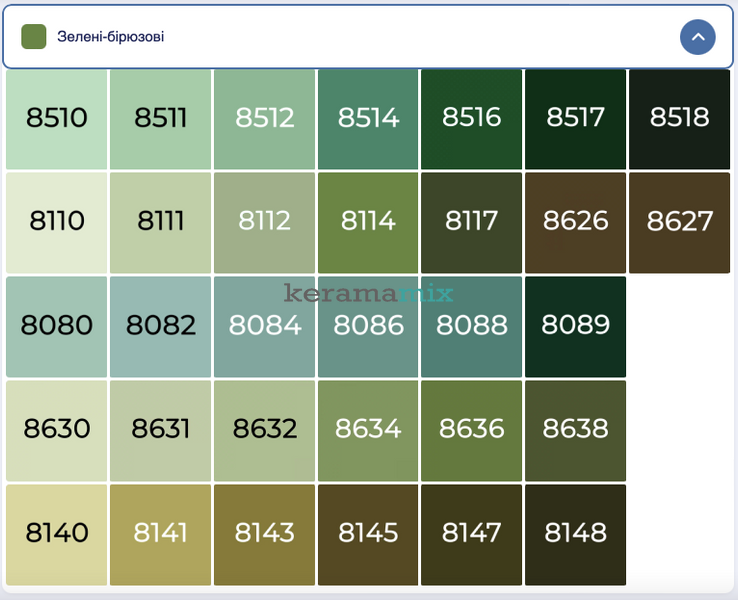
Task: Collapse the Зелені-бірюзові color section
Action: (x=698, y=37)
